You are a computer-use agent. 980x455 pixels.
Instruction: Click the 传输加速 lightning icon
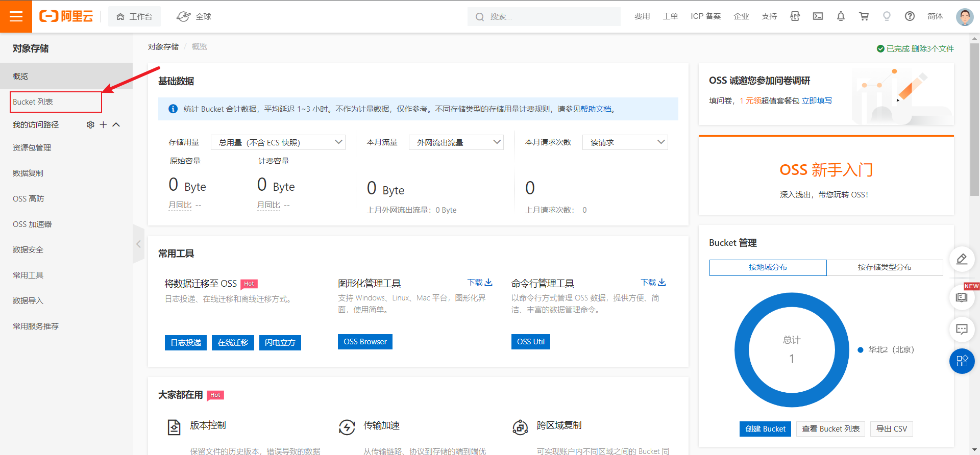[x=347, y=427]
